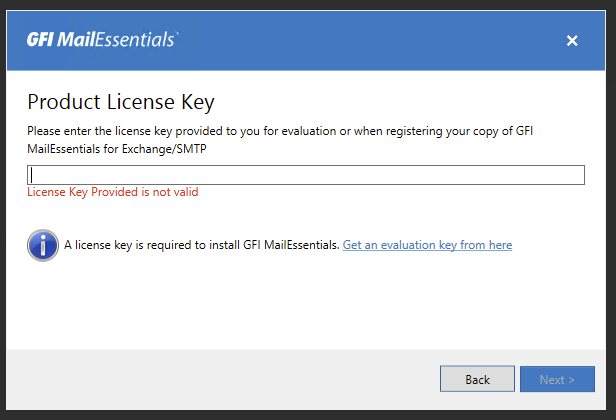Click the GFI MailEssentials logo
The image size is (616, 420).
coord(103,40)
